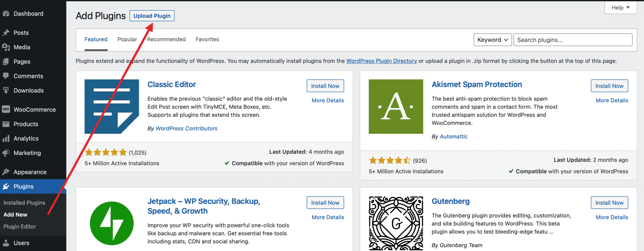Click the Posts pushpin icon
Screen dimensions: 644x251
pos(6,33)
